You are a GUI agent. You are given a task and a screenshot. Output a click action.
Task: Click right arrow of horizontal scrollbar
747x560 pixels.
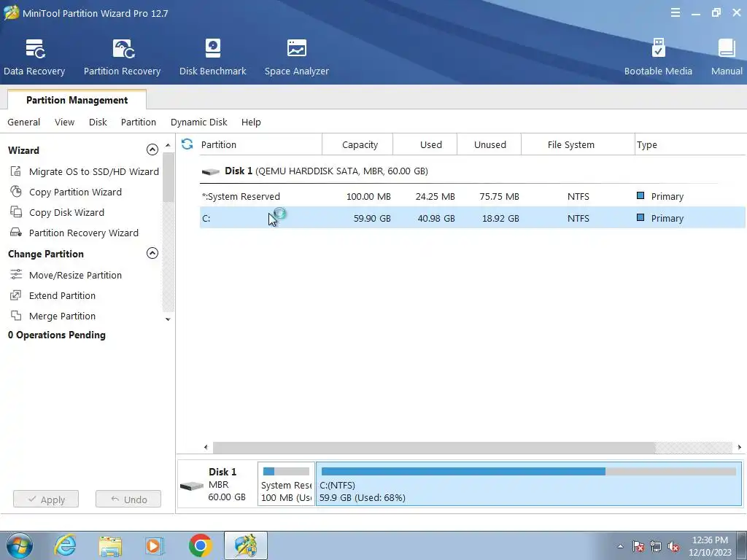click(x=740, y=447)
